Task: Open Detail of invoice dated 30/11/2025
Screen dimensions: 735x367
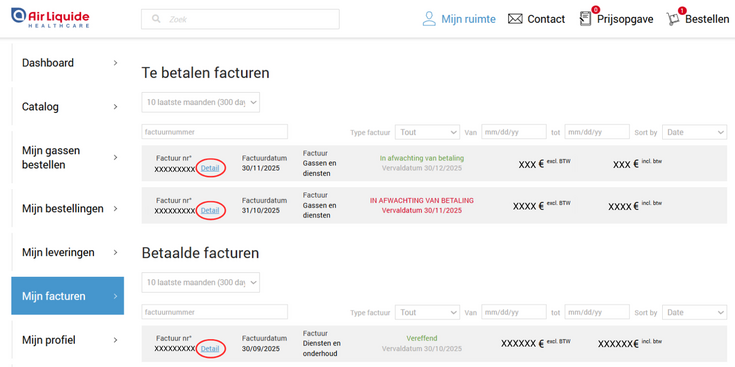Action: tap(210, 169)
